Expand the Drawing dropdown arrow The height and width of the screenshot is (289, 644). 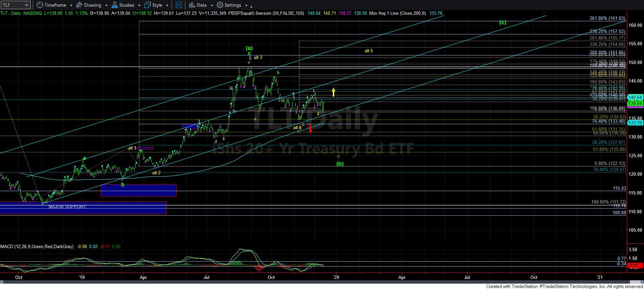tap(106, 5)
